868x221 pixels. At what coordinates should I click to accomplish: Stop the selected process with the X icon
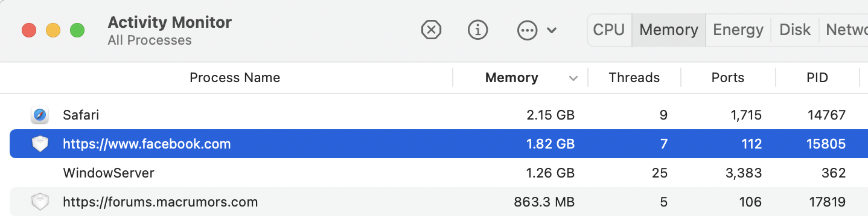[x=431, y=30]
